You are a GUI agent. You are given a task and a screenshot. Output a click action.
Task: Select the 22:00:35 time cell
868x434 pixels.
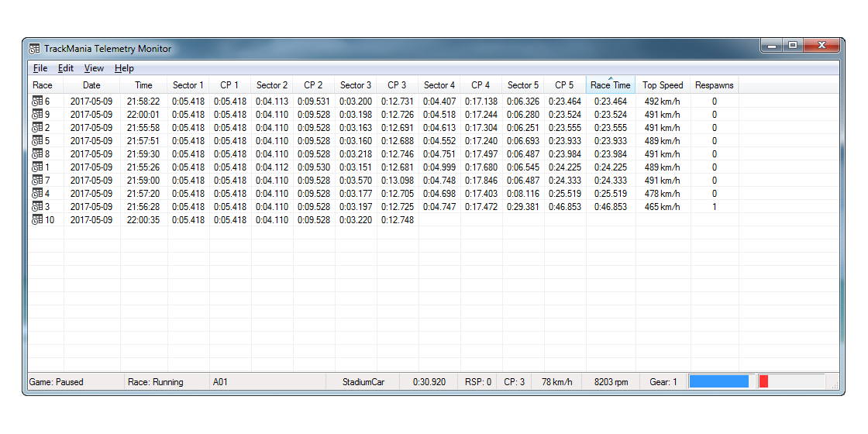(143, 220)
